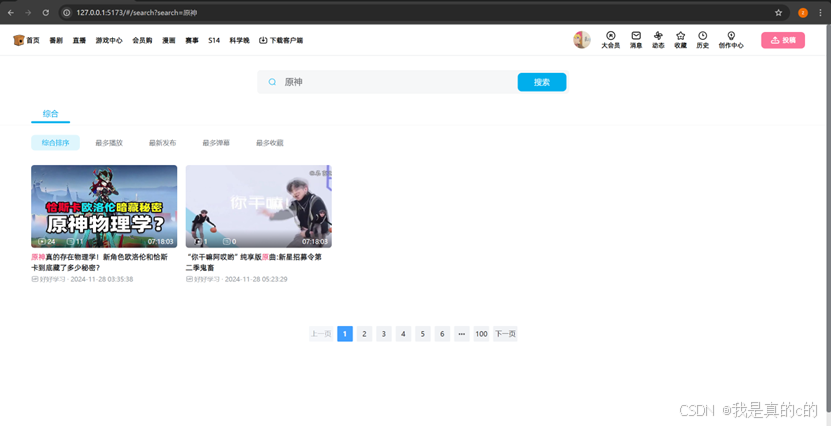The image size is (831, 426).
Task: Select the 综合 results tab
Action: coord(50,113)
